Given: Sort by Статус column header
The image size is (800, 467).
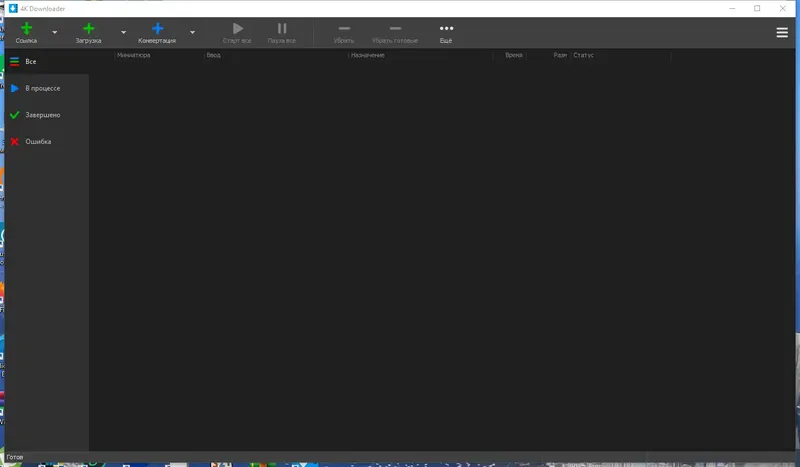Looking at the screenshot, I should (x=584, y=55).
